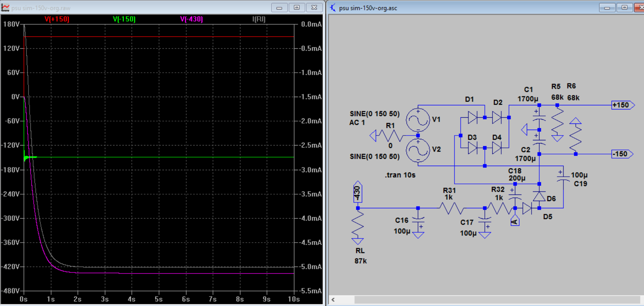Click the AC 1 parameter text
The width and height of the screenshot is (644, 306).
pos(357,122)
